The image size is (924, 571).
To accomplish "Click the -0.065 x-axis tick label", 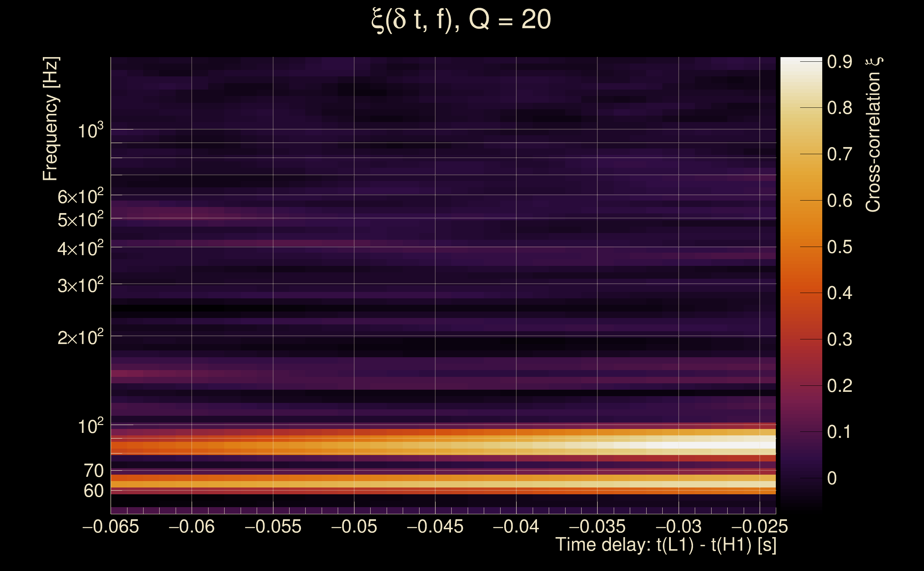I will (110, 526).
